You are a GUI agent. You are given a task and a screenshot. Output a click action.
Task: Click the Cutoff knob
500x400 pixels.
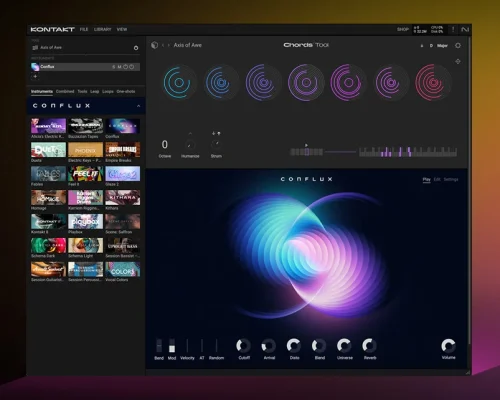click(244, 346)
